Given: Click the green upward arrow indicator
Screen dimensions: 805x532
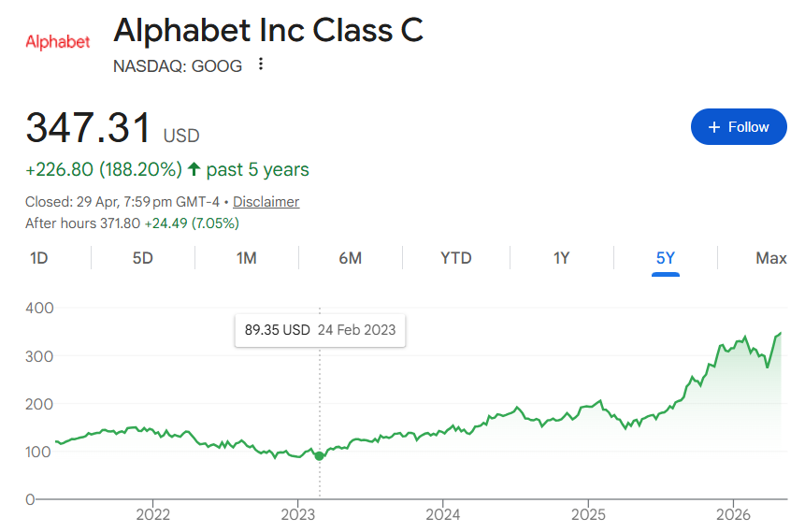Looking at the screenshot, I should pyautogui.click(x=194, y=169).
